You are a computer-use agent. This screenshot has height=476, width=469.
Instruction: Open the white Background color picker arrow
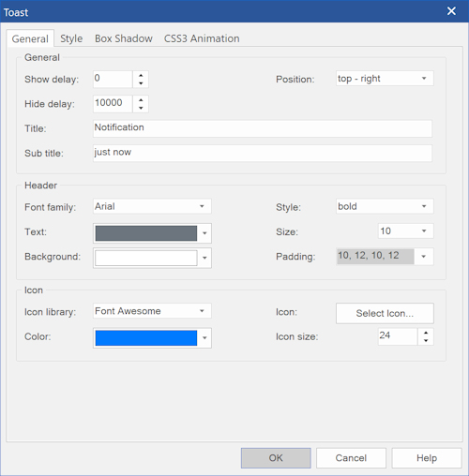point(204,258)
